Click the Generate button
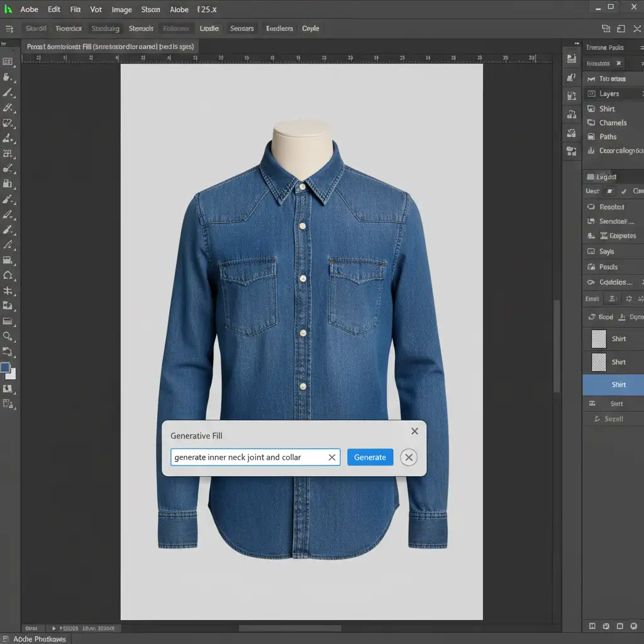 click(370, 457)
